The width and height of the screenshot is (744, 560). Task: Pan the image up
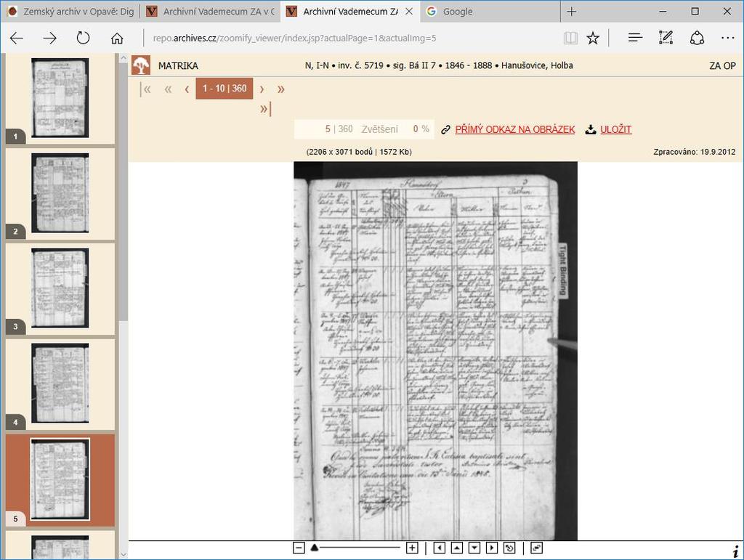[x=456, y=548]
